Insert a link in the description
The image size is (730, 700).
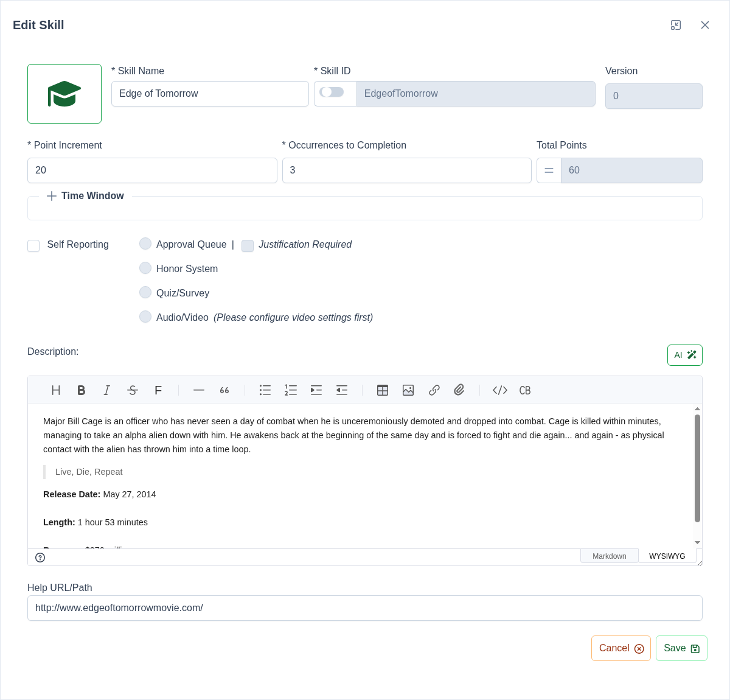(434, 390)
